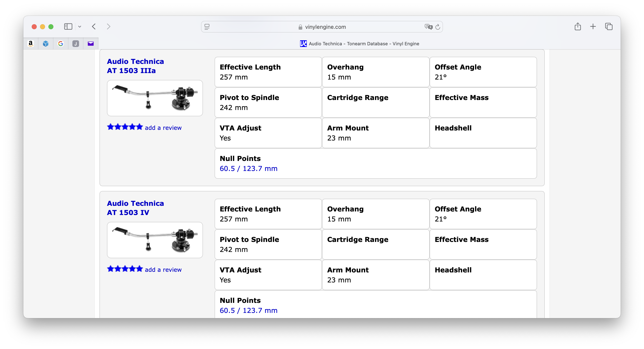Open the Audio Technica AT 1503 IIIa link
The height and width of the screenshot is (349, 644).
(x=135, y=66)
